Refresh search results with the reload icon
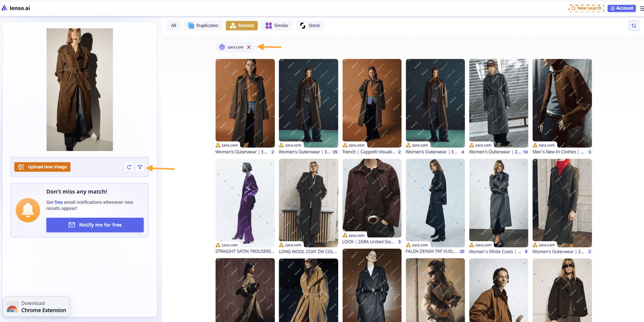Screen dimensions: 644x322 pyautogui.click(x=129, y=167)
